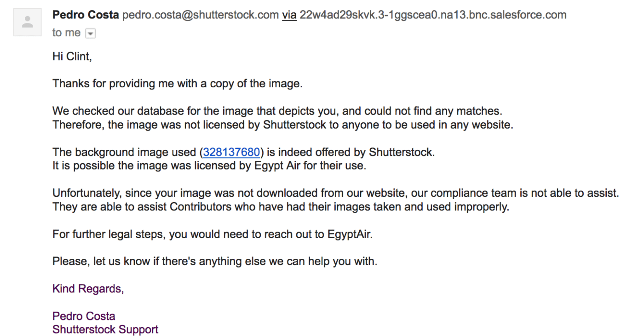This screenshot has height=336, width=644.
Task: Click the purple 'Kind Regards,' sign-off
Action: pyautogui.click(x=88, y=289)
